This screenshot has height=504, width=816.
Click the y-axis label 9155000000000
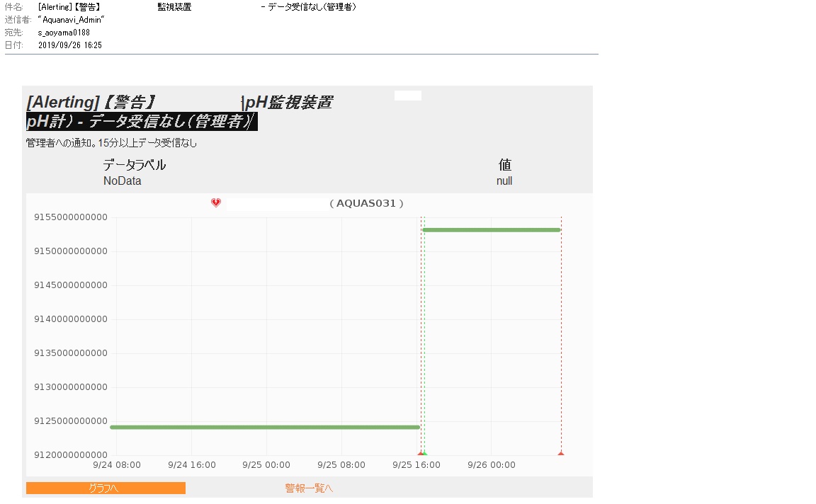click(x=71, y=217)
